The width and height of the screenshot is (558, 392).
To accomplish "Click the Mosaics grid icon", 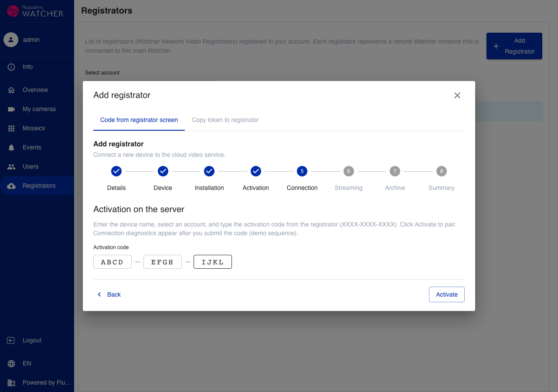I will (x=11, y=128).
